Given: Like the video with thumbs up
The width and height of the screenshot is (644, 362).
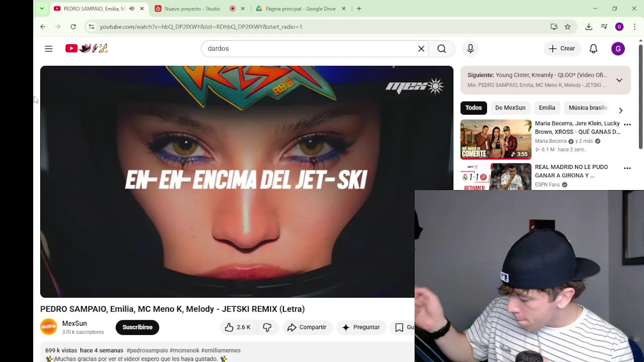Looking at the screenshot, I should pos(238,327).
